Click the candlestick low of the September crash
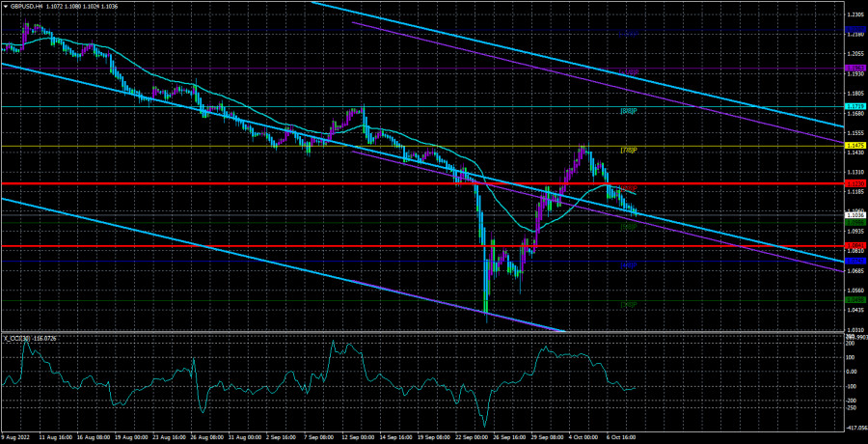This screenshot has width=868, height=444. coord(485,311)
